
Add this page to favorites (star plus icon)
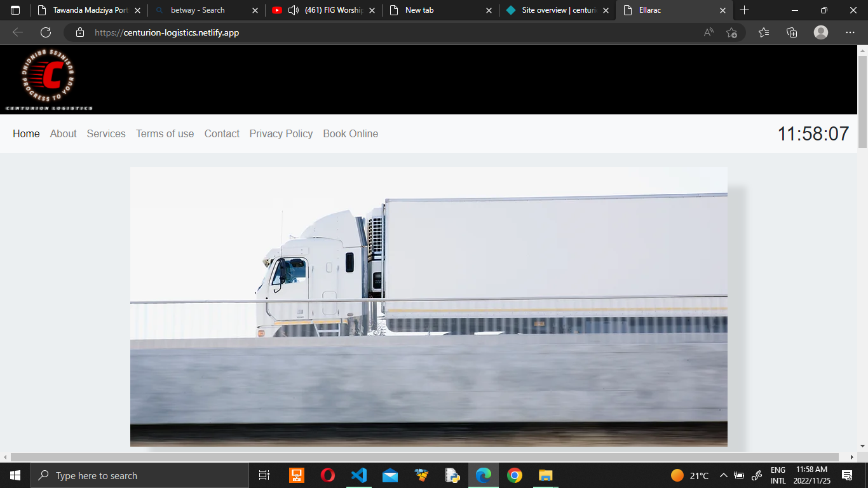pyautogui.click(x=731, y=32)
